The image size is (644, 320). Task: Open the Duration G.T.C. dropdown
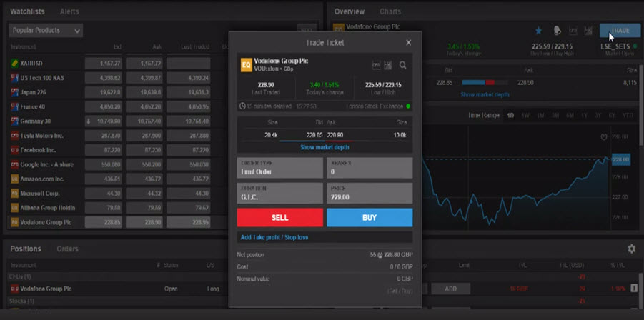tap(279, 193)
